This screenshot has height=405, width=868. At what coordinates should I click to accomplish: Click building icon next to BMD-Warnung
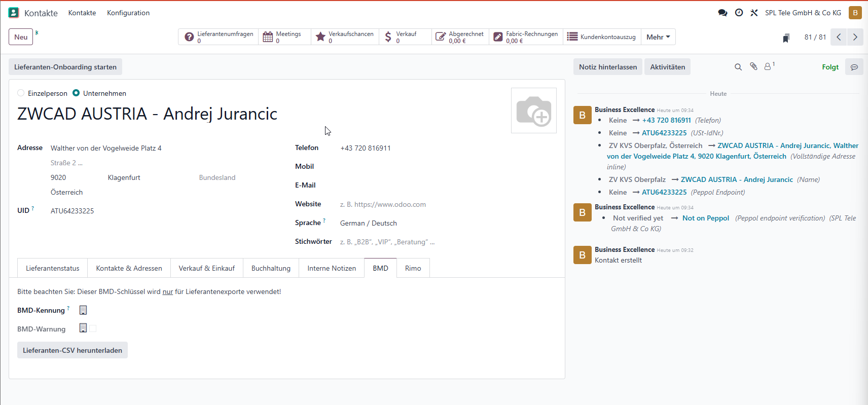pyautogui.click(x=83, y=328)
